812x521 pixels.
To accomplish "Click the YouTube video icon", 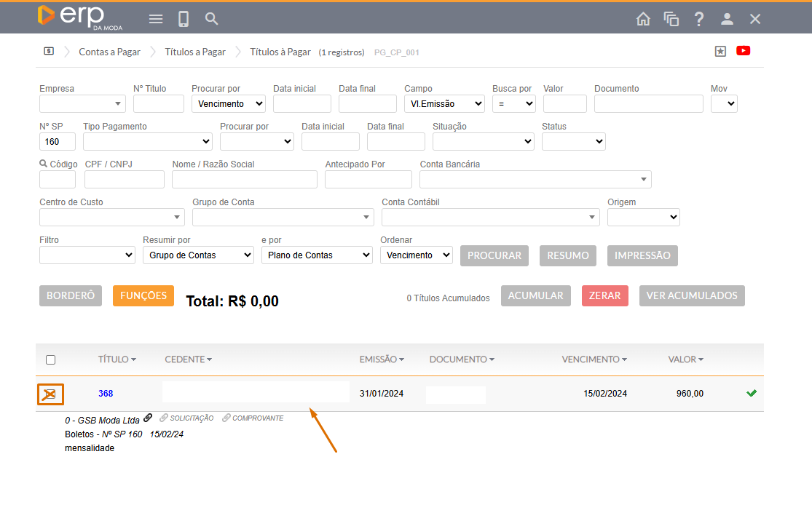I will tap(743, 51).
